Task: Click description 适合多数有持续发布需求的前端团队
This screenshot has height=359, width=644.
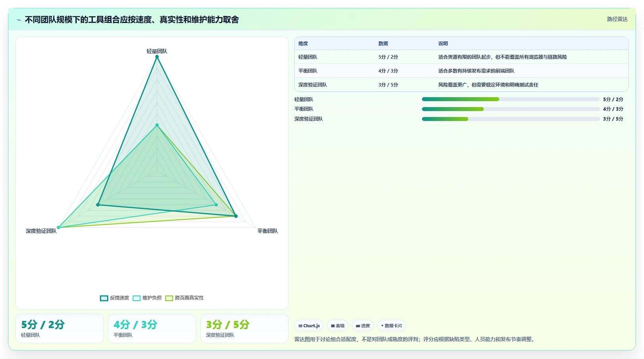Action: click(476, 71)
